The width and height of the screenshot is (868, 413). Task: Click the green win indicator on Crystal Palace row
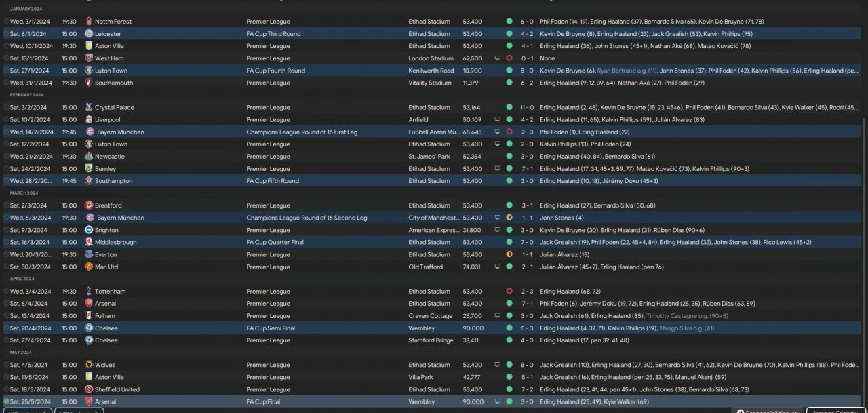[x=509, y=107]
